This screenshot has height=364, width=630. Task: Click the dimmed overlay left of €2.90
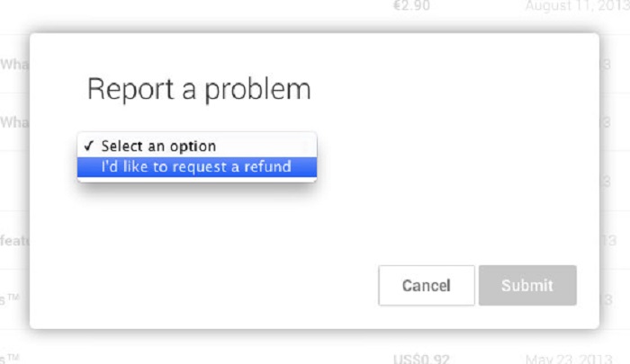coord(201,12)
